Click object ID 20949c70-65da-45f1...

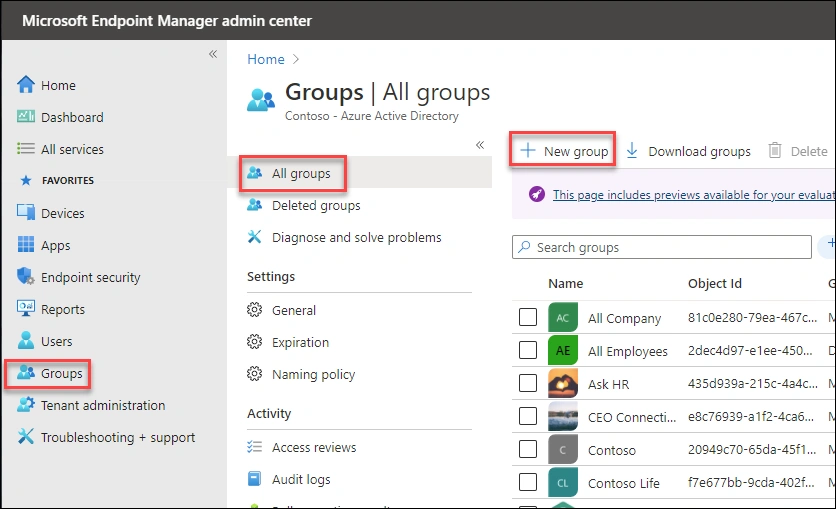[752, 449]
